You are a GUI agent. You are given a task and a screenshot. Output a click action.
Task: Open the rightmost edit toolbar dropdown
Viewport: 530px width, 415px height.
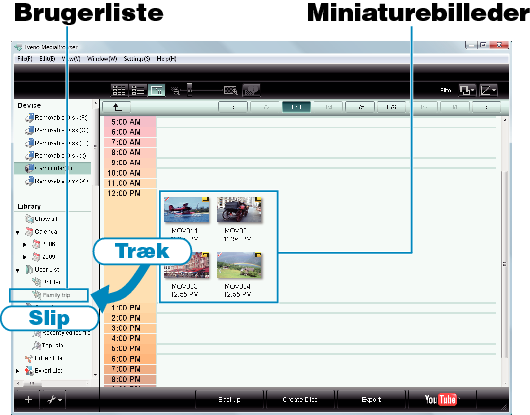488,90
